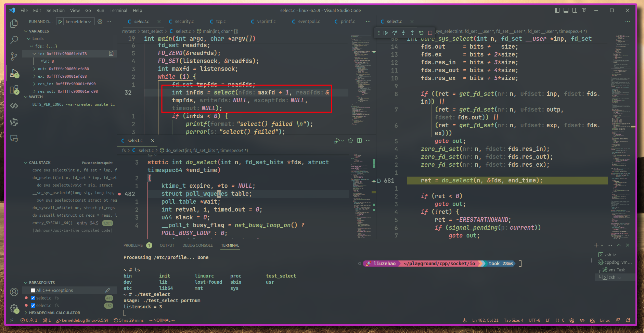Open the kerneldebug configuration dropdown

pyautogui.click(x=79, y=22)
